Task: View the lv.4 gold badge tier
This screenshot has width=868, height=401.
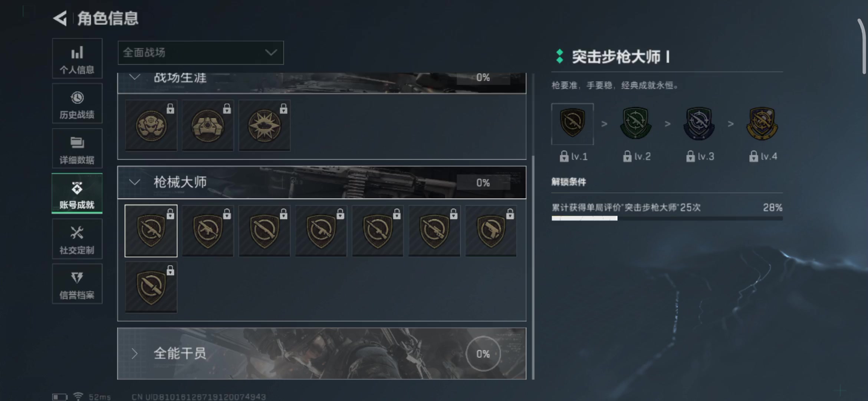Action: [x=762, y=124]
